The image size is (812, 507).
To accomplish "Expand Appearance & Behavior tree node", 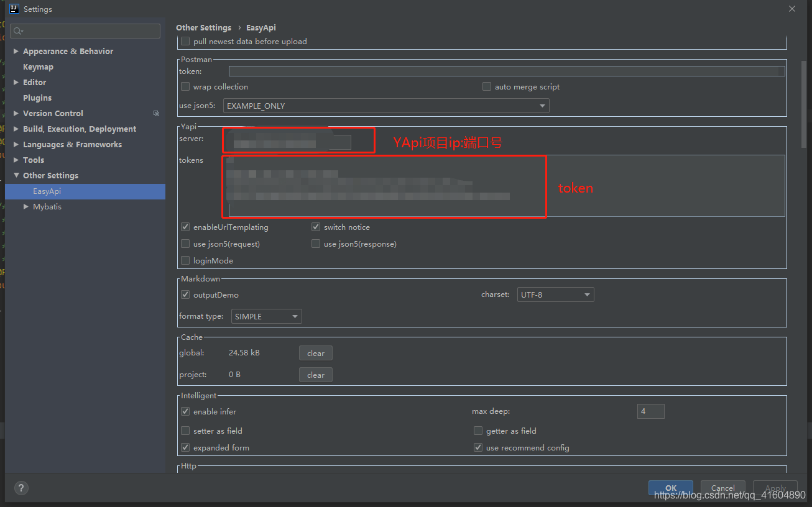I will pos(16,52).
